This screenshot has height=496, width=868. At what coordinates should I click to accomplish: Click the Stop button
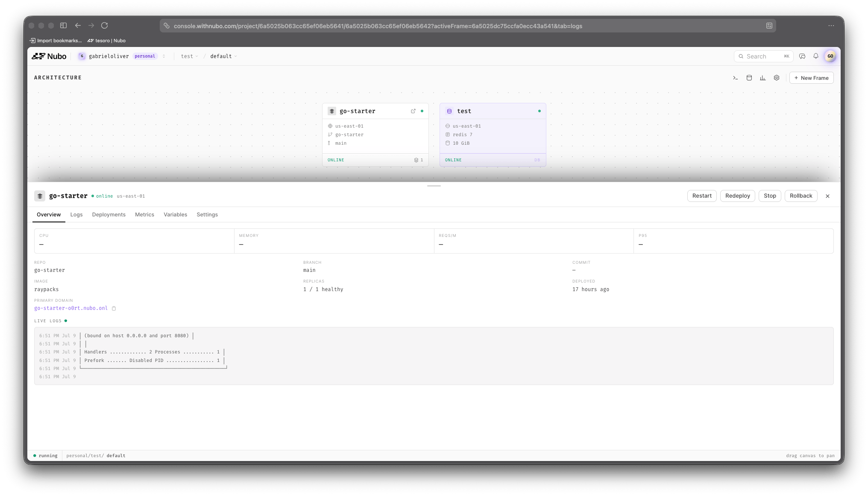point(770,196)
